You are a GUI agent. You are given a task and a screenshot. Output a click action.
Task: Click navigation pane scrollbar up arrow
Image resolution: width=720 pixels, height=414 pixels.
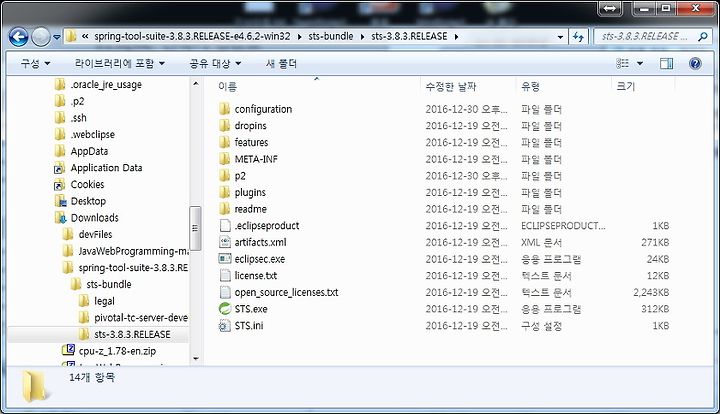tap(196, 84)
